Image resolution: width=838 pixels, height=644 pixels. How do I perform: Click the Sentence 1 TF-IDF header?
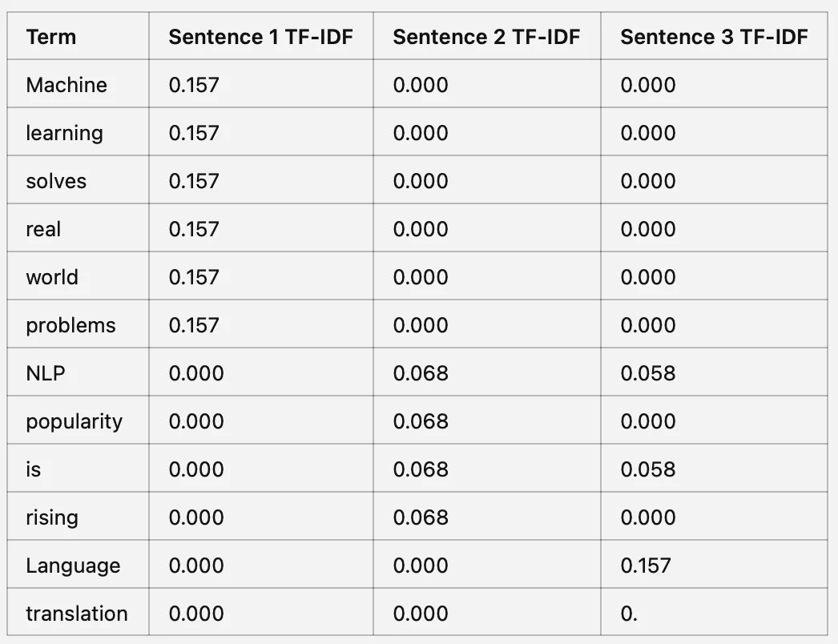(x=261, y=37)
